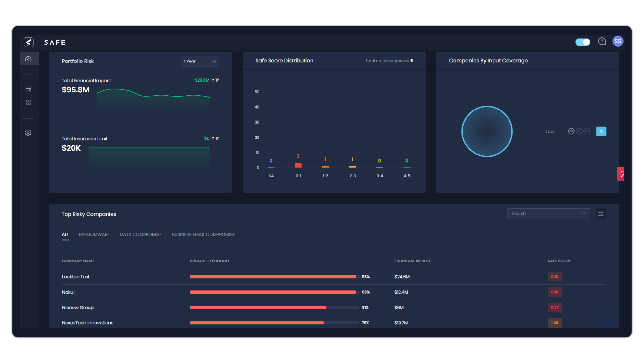Click the $20K total insurance limit value

click(x=71, y=148)
